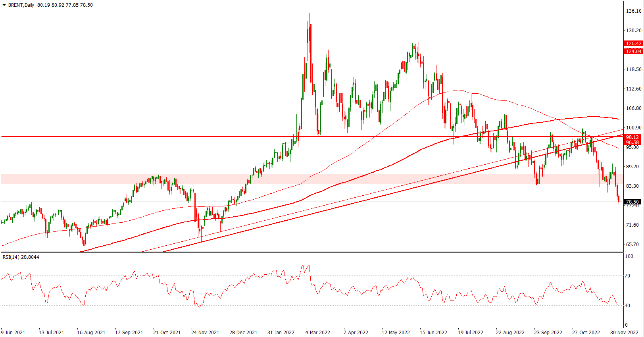Click the 12 May 2022 date label

point(396,332)
